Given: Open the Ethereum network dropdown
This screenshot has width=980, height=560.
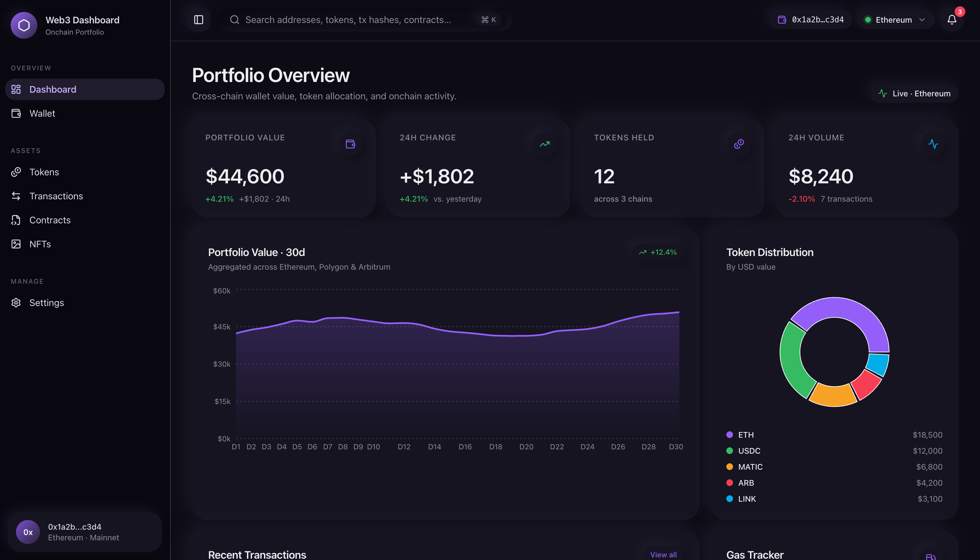Looking at the screenshot, I should [896, 20].
